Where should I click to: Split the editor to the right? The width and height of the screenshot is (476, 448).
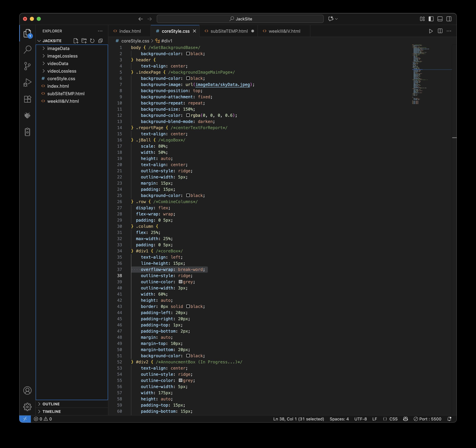click(440, 31)
